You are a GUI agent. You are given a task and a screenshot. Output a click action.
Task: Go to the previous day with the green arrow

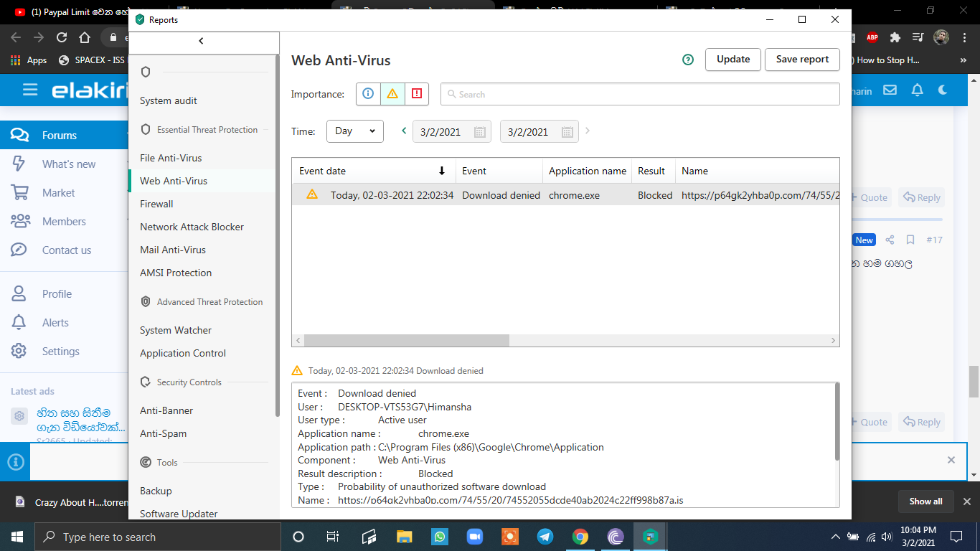pyautogui.click(x=404, y=131)
